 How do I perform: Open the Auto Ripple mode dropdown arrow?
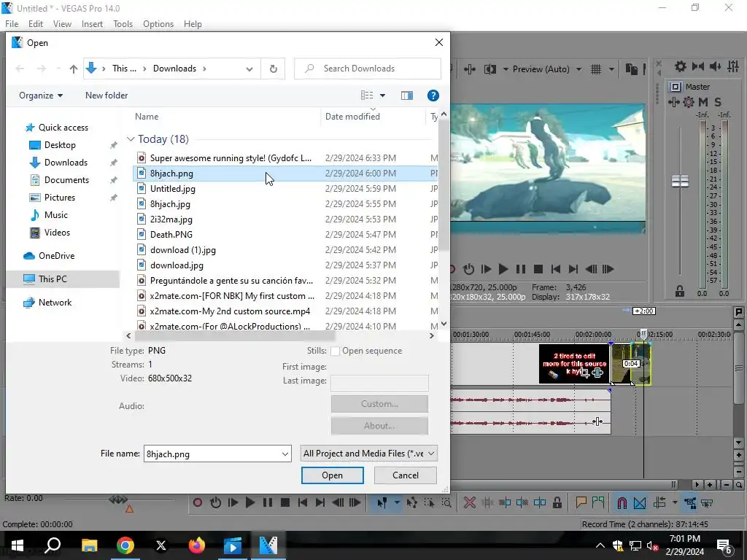pyautogui.click(x=675, y=502)
